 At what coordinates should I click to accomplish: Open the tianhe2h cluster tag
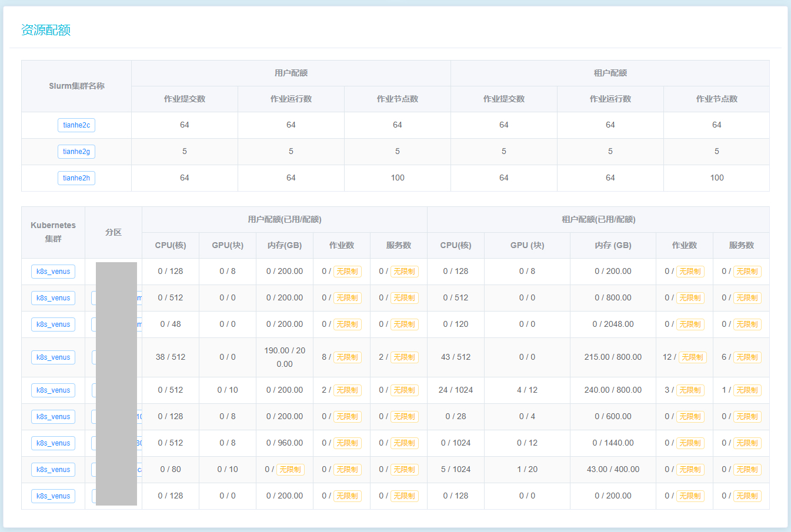click(x=76, y=178)
